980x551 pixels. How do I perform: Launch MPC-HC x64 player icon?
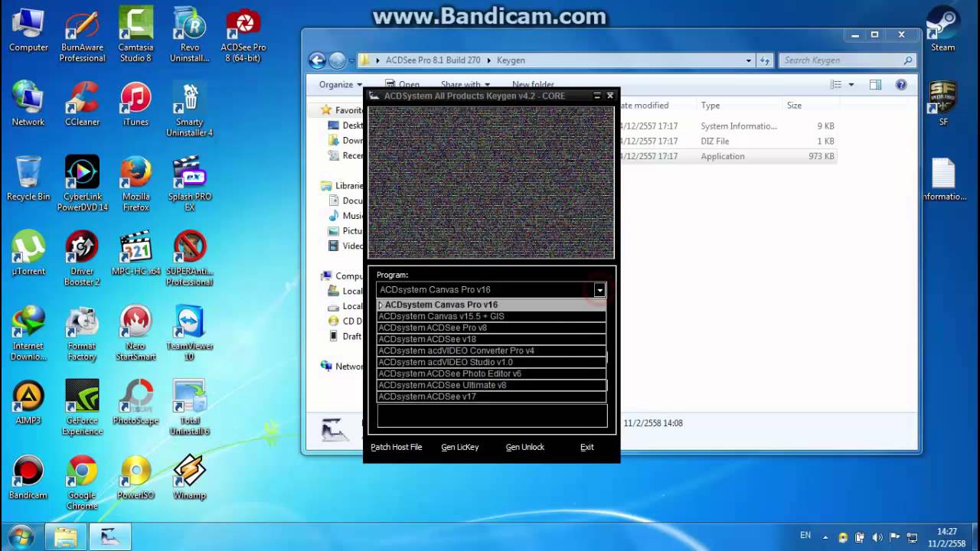tap(136, 253)
